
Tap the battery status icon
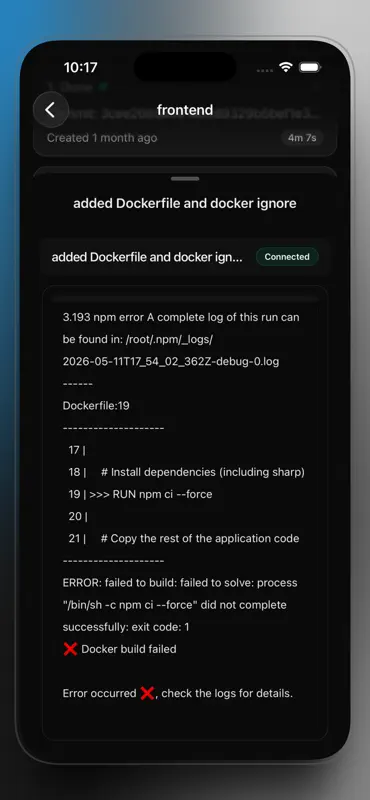(309, 67)
